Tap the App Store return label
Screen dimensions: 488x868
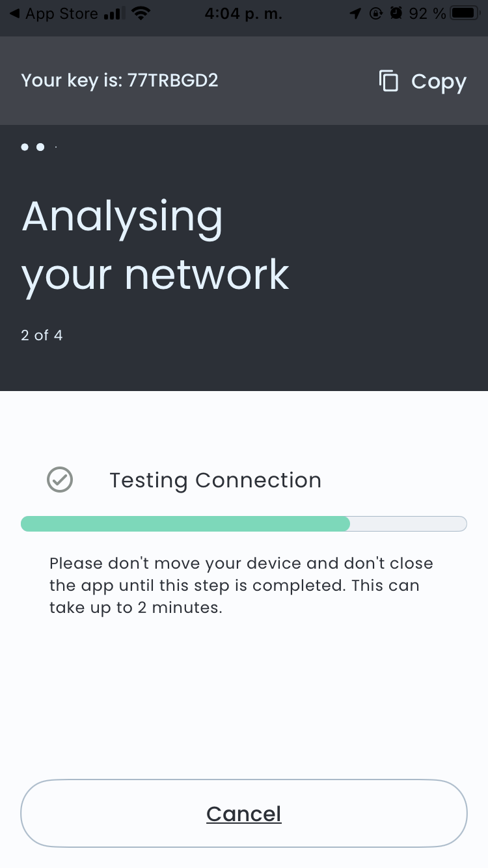click(61, 14)
